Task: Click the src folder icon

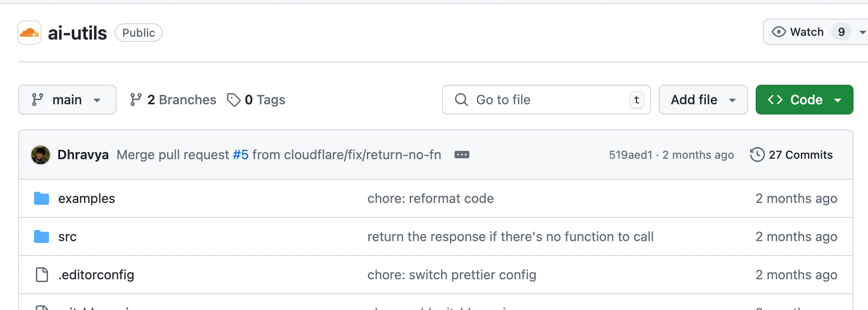Action: coord(41,237)
